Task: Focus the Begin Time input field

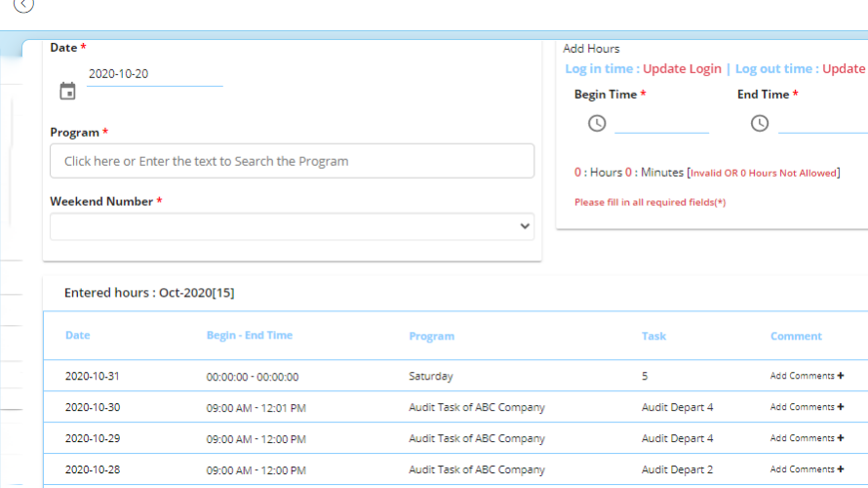Action: [661, 123]
